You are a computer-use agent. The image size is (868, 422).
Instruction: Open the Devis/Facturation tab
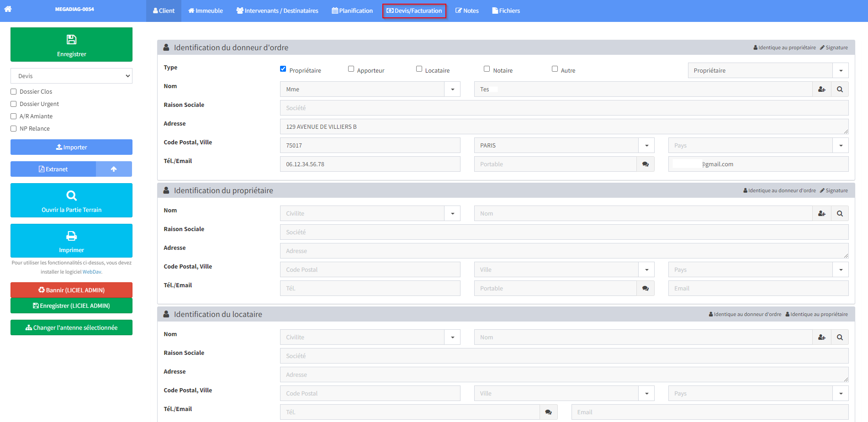pos(414,11)
